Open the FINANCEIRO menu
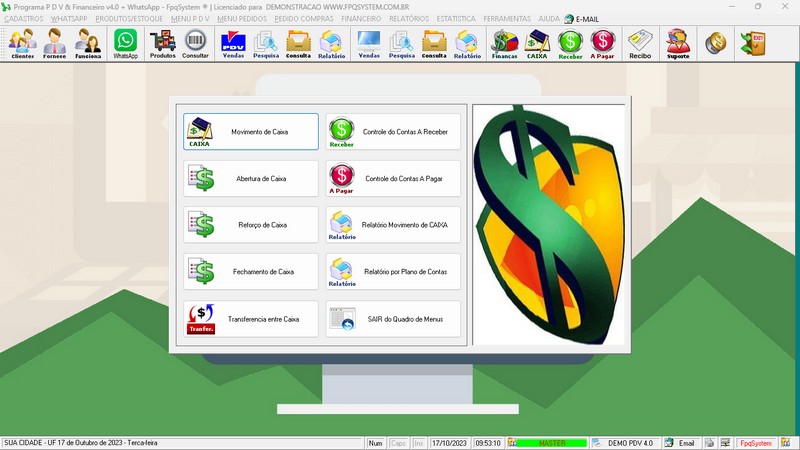Image resolution: width=800 pixels, height=450 pixels. pos(361,19)
